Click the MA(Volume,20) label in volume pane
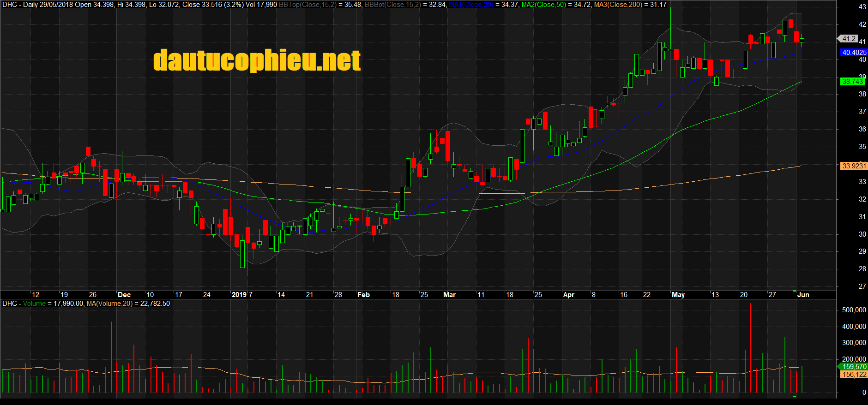 pyautogui.click(x=109, y=304)
